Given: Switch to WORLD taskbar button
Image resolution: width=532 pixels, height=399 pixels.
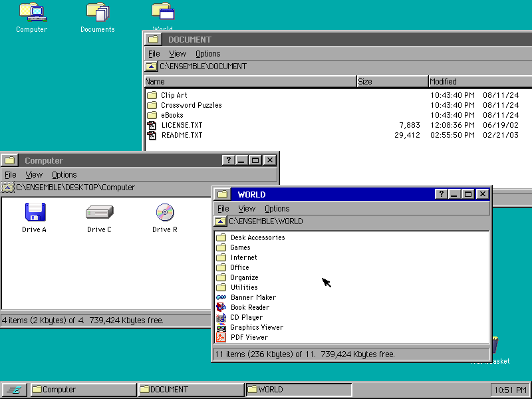Looking at the screenshot, I should click(298, 390).
